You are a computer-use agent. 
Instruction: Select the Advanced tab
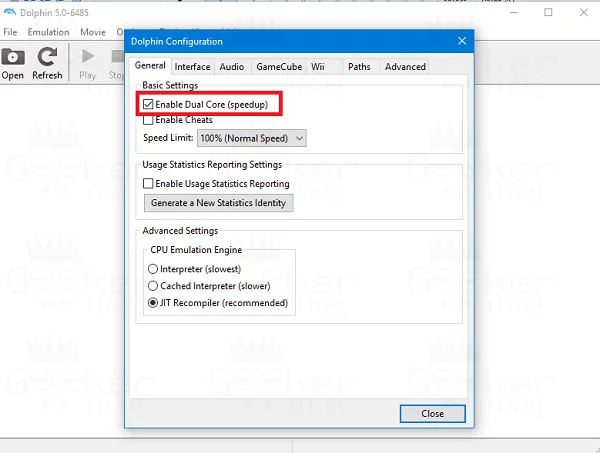(405, 67)
